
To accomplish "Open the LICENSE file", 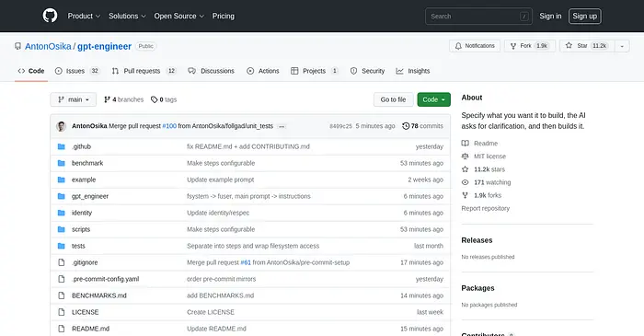I will pos(85,312).
